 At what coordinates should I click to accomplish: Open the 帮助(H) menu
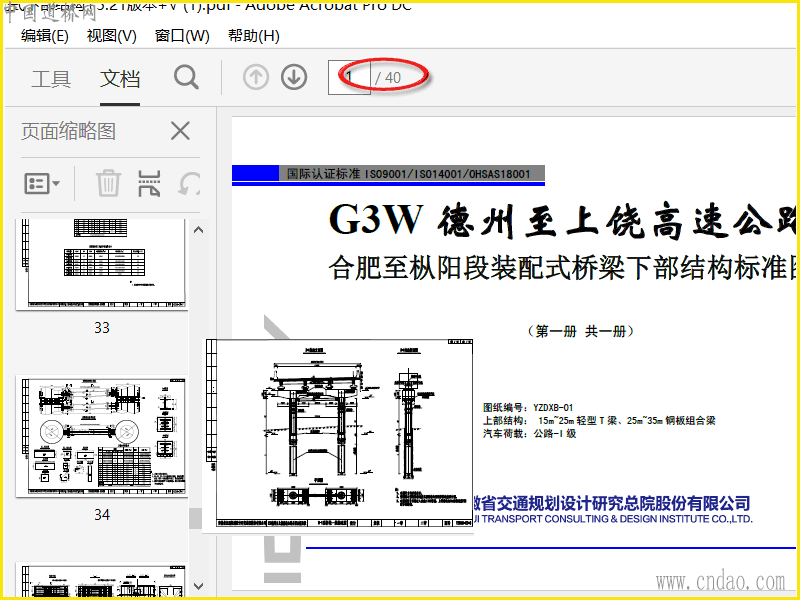(x=254, y=36)
